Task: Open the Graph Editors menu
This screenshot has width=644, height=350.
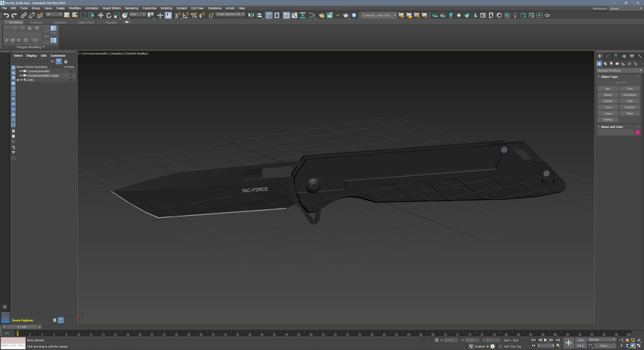Action: [x=112, y=8]
